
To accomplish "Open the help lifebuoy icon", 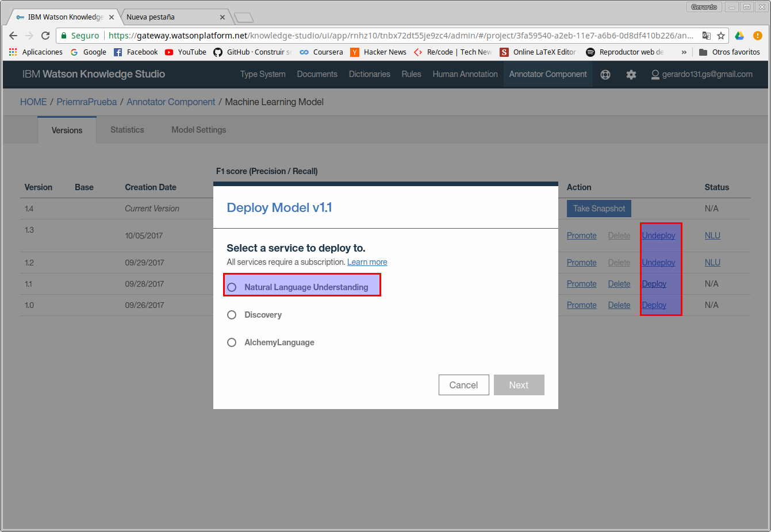I will click(x=605, y=75).
